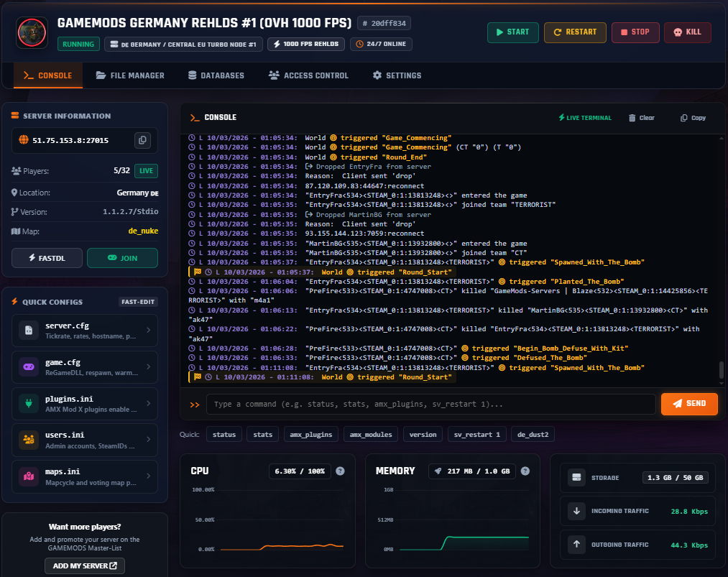Run the quick command stats

coord(263,435)
